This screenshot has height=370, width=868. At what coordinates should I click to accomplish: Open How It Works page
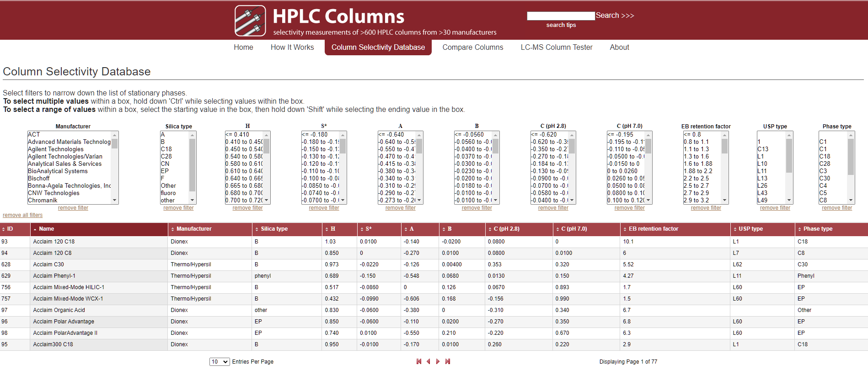tap(292, 48)
